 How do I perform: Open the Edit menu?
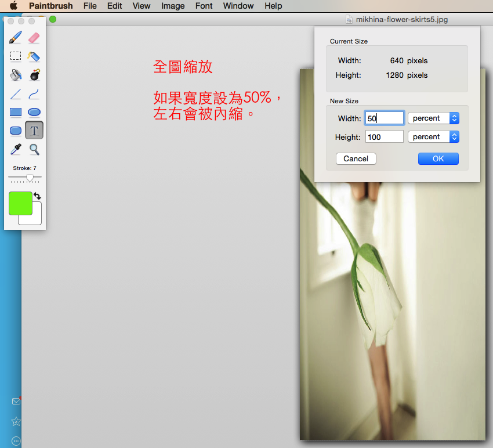click(x=114, y=6)
